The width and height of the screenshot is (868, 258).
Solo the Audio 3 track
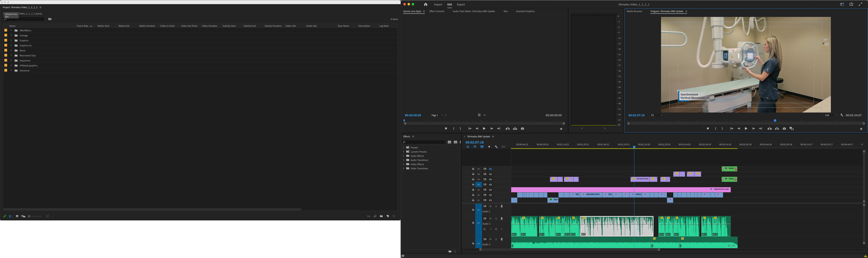pos(496,239)
